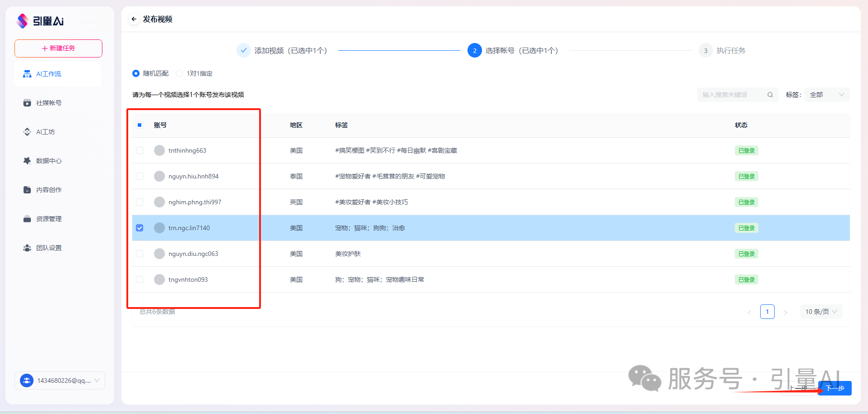868x414 pixels.
Task: Check the box for tngvnhton093
Action: click(x=140, y=279)
